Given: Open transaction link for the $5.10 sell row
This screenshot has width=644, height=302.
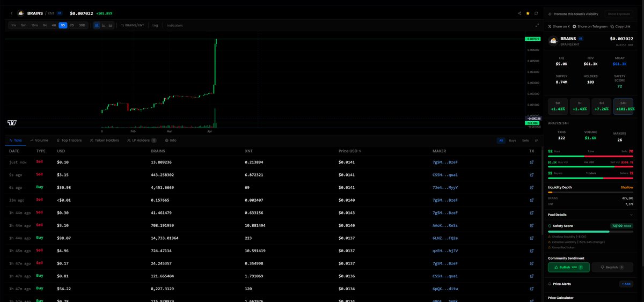Looking at the screenshot, I should click(531, 226).
